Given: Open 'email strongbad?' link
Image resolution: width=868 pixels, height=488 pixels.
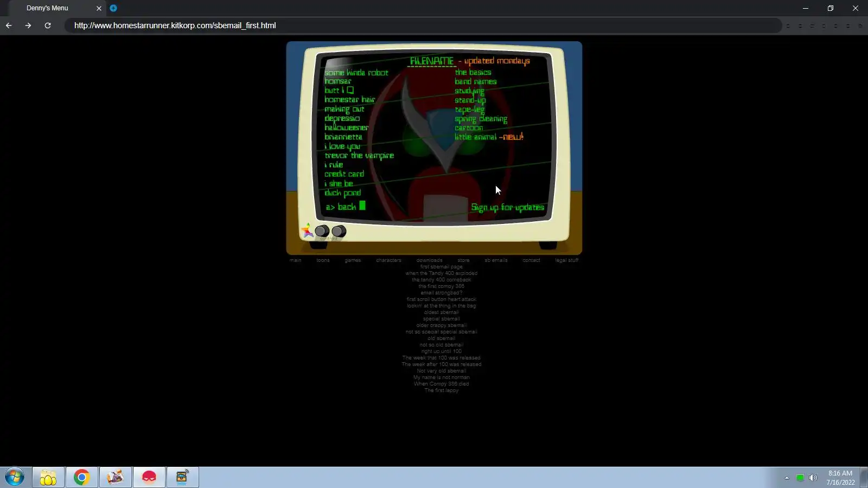Looking at the screenshot, I should [442, 293].
